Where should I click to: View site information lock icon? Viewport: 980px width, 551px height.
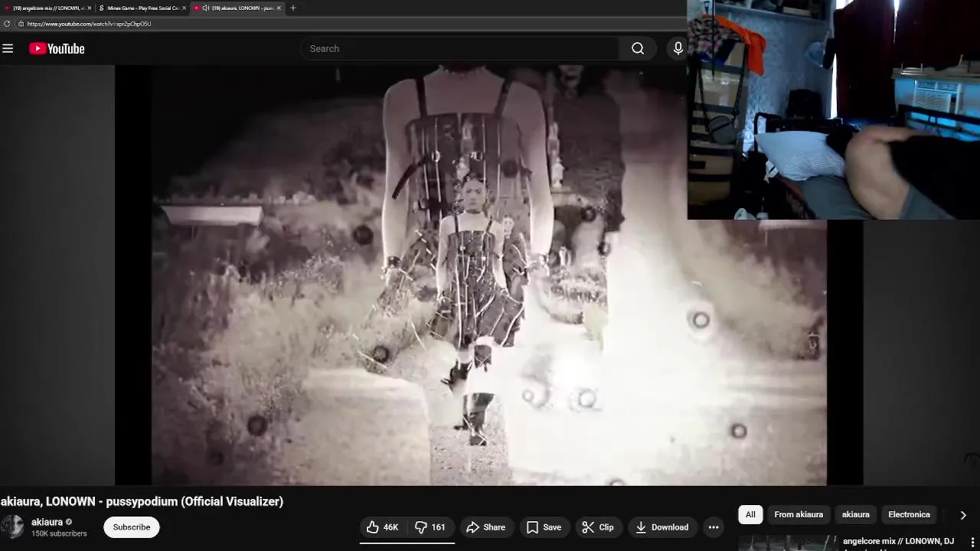click(21, 24)
